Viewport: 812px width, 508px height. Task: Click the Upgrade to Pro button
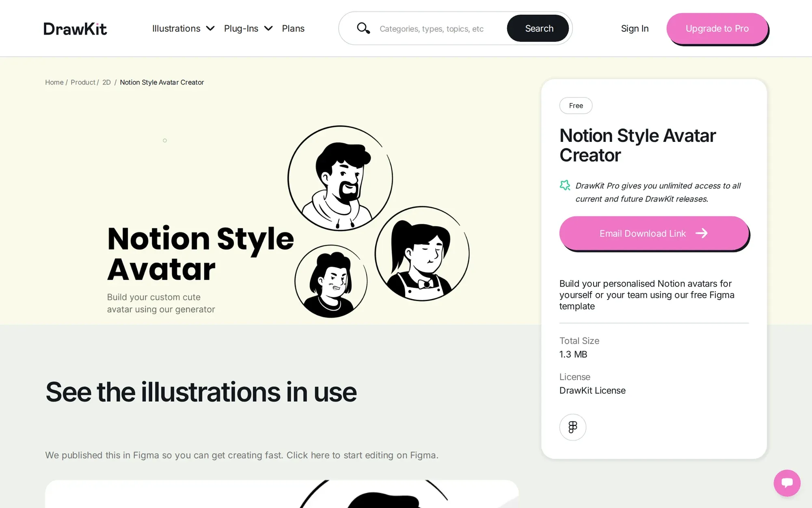(x=717, y=28)
